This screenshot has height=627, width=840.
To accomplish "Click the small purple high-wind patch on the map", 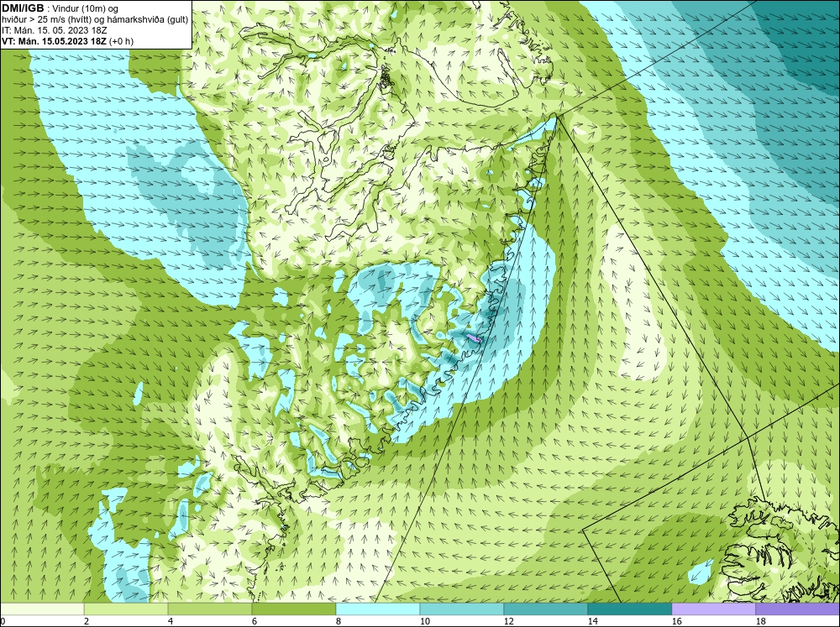I will pos(474,338).
